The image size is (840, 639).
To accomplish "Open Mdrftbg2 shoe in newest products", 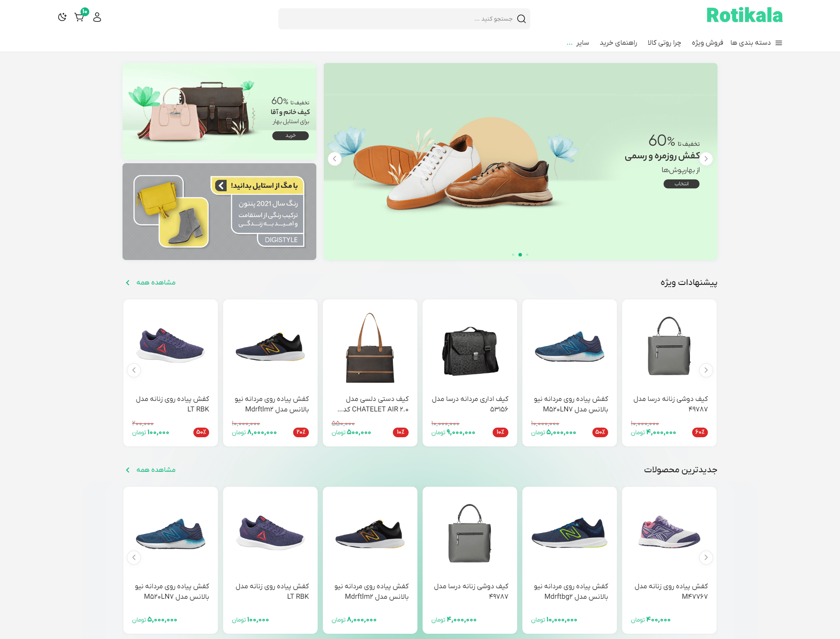I will [570, 533].
